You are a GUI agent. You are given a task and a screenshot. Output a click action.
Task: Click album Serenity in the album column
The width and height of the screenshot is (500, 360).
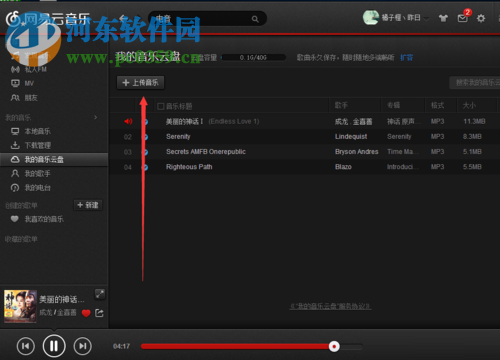[x=399, y=137]
